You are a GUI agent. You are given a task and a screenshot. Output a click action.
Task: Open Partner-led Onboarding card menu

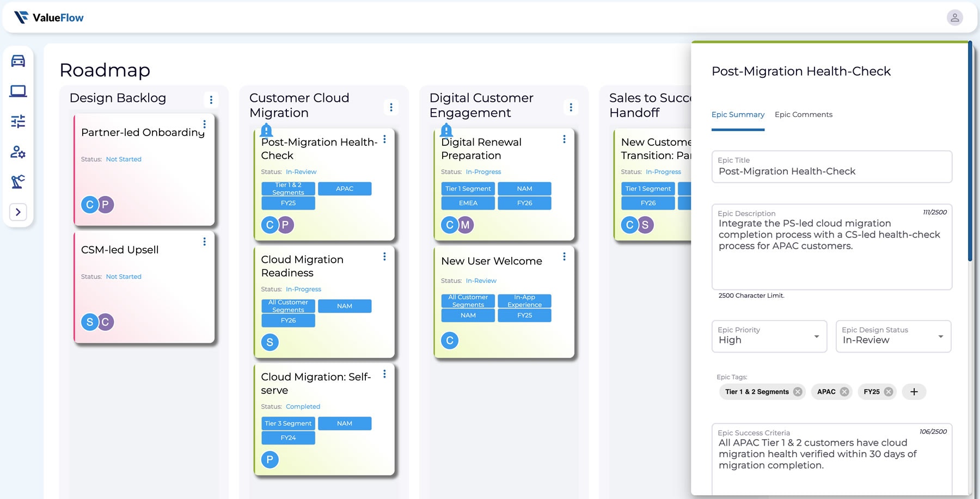click(204, 124)
